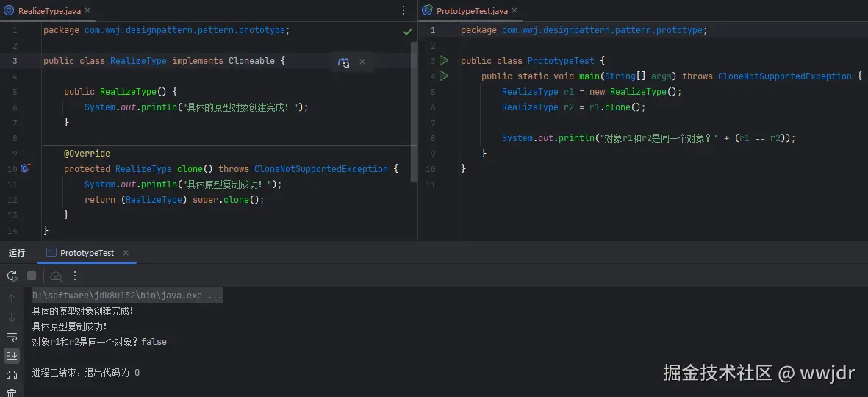
Task: Click new RealizeType() in PrototypeTest line 5
Action: [x=633, y=92]
